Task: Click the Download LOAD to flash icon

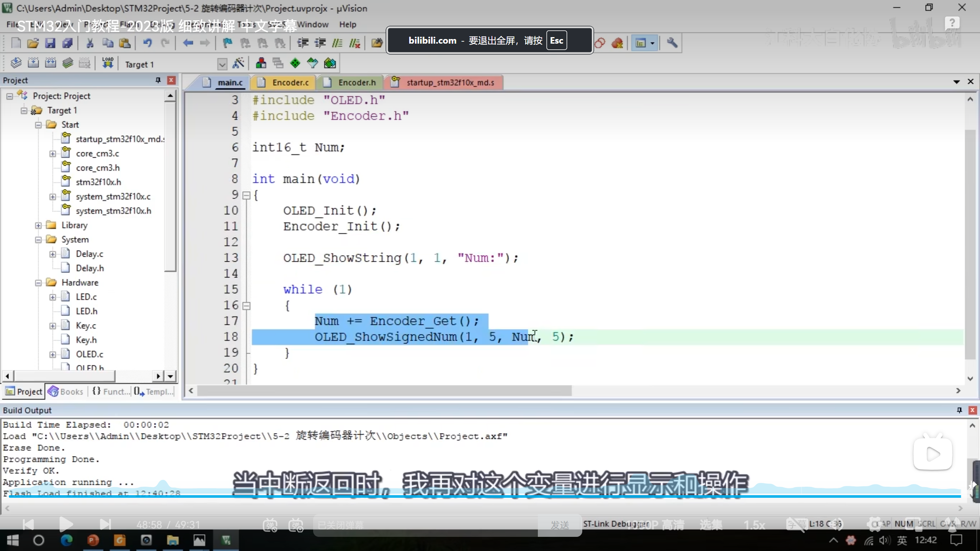Action: point(108,63)
